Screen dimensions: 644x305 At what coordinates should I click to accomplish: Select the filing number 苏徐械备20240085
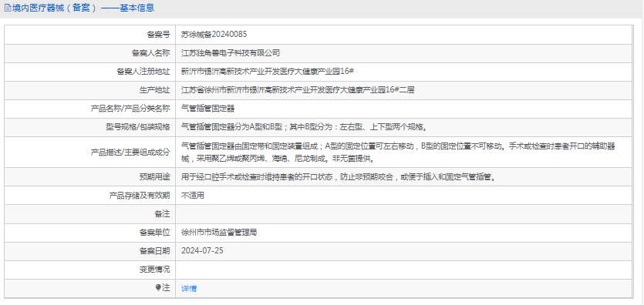pyautogui.click(x=214, y=35)
